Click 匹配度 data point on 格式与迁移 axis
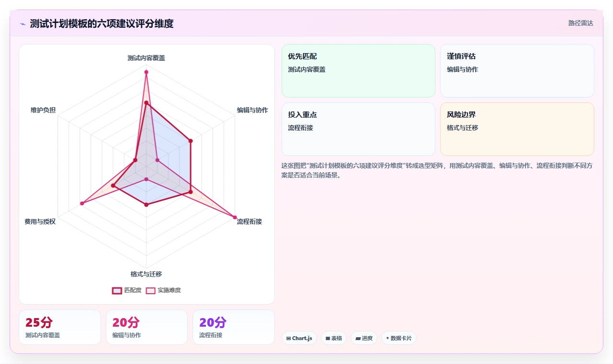This screenshot has width=613, height=364. pyautogui.click(x=146, y=205)
